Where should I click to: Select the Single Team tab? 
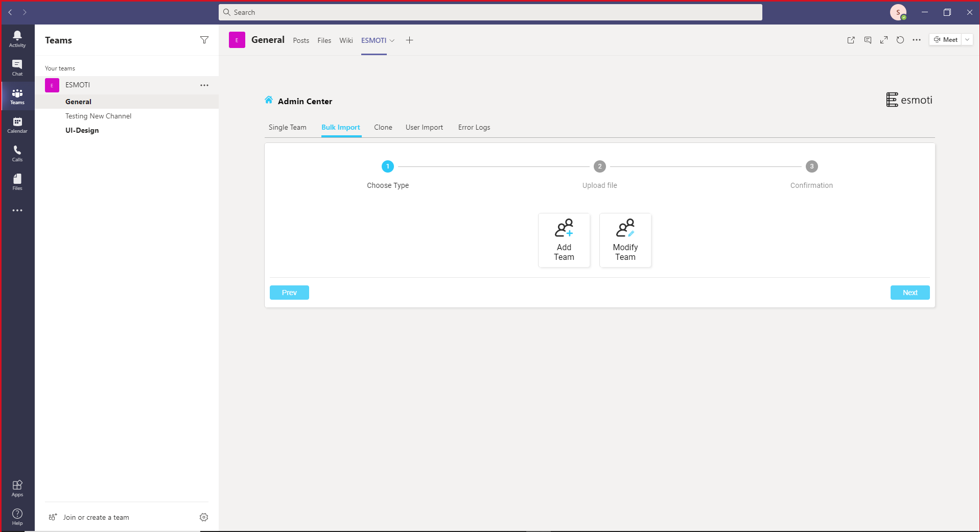point(288,128)
